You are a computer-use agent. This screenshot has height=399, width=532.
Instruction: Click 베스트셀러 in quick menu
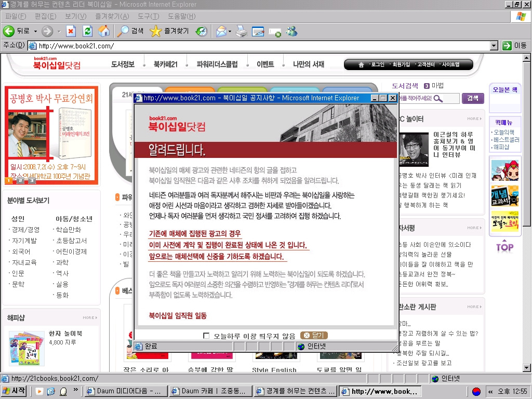point(506,139)
